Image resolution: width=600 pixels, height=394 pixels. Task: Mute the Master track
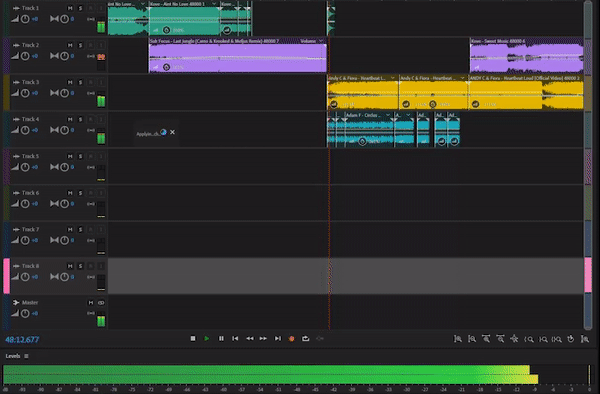coord(91,303)
